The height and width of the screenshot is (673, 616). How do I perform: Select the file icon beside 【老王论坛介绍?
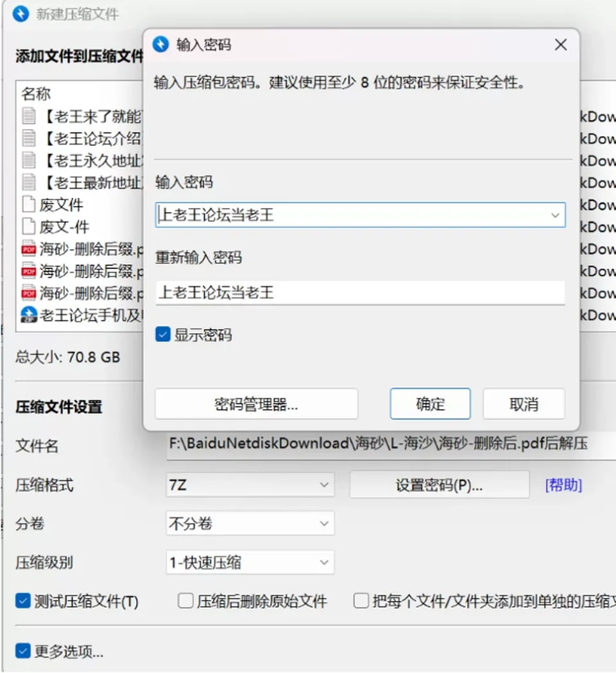pos(29,138)
